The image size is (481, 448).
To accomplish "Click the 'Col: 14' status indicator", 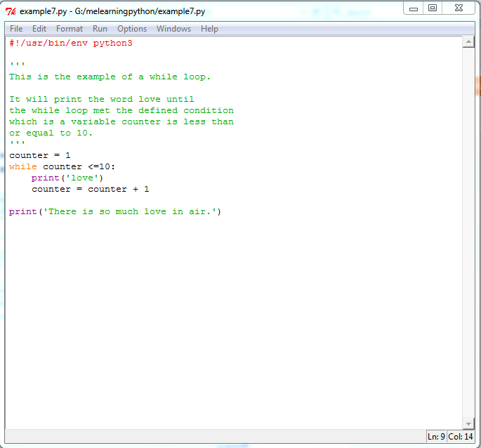I will (461, 436).
